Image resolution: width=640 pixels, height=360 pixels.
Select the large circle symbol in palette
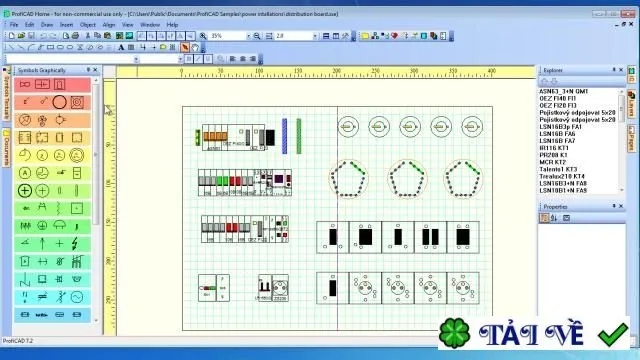tap(59, 102)
